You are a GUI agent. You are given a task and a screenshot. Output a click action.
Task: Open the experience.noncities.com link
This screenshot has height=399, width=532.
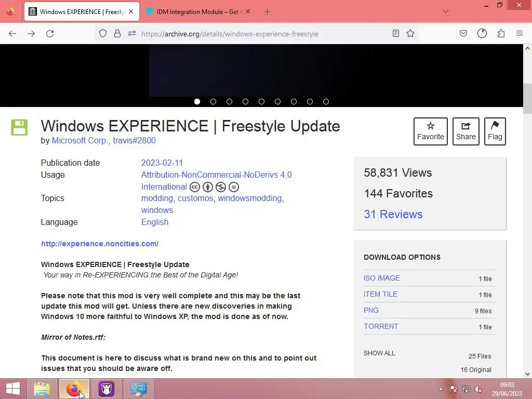[x=100, y=244]
